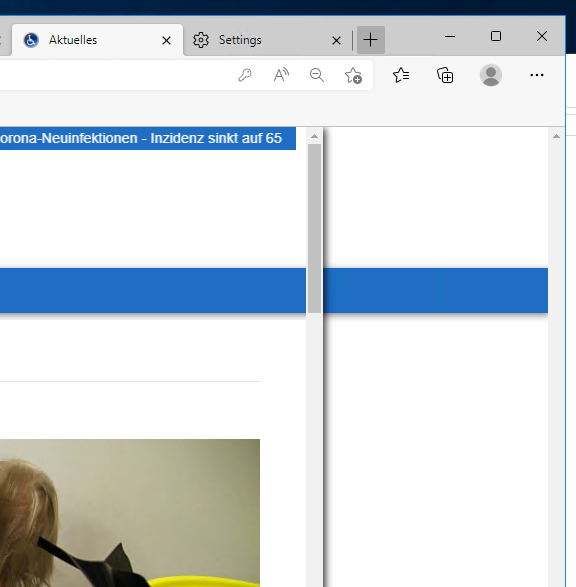
Task: Click the inner scrollbar up arrow
Action: pos(314,136)
